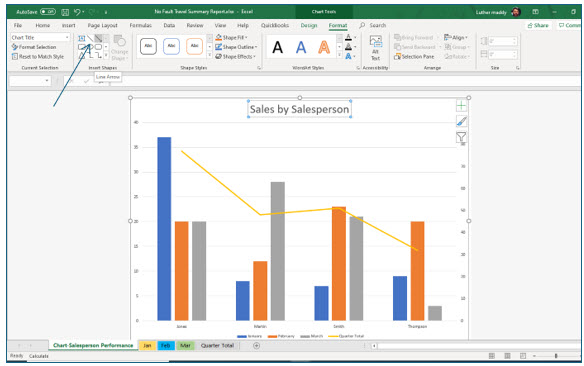
Task: Switch to the Page Layout tab
Action: [x=102, y=25]
